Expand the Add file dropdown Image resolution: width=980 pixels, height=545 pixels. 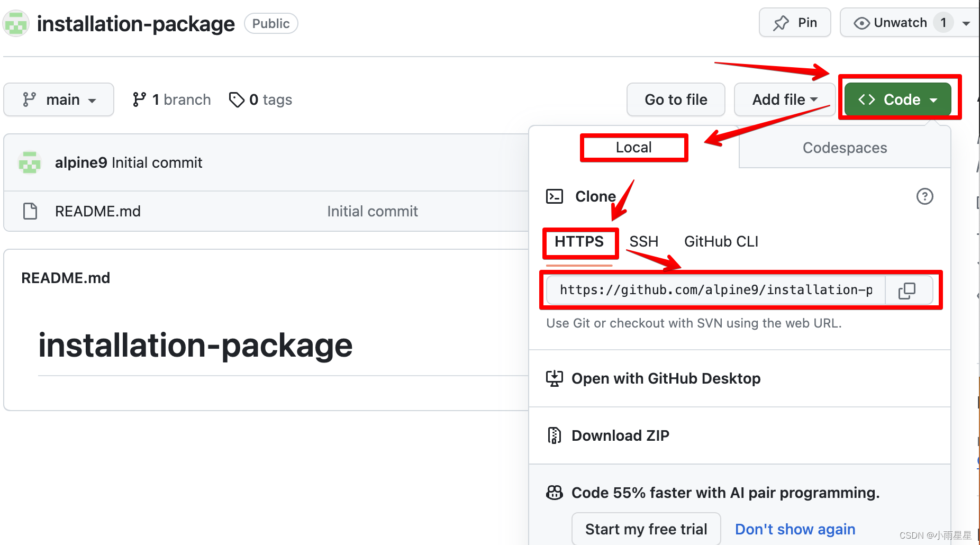pyautogui.click(x=785, y=99)
